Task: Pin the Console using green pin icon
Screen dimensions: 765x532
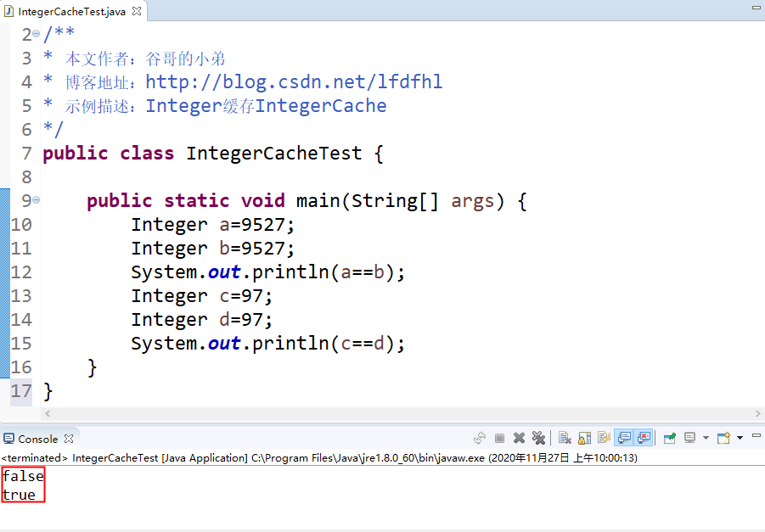Action: coord(670,438)
